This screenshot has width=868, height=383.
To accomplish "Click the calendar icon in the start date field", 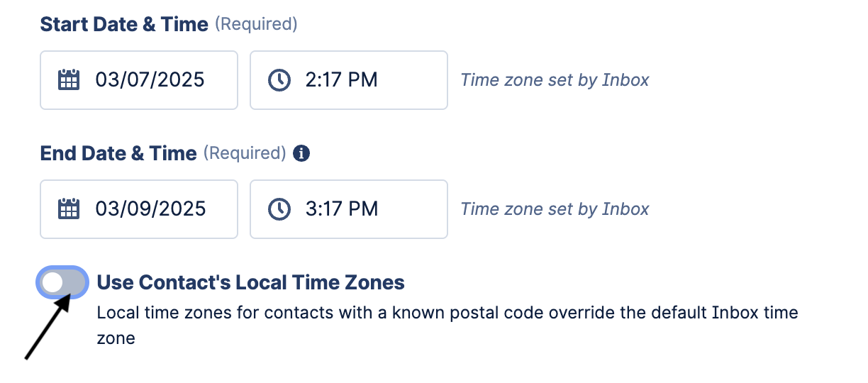I will point(68,79).
